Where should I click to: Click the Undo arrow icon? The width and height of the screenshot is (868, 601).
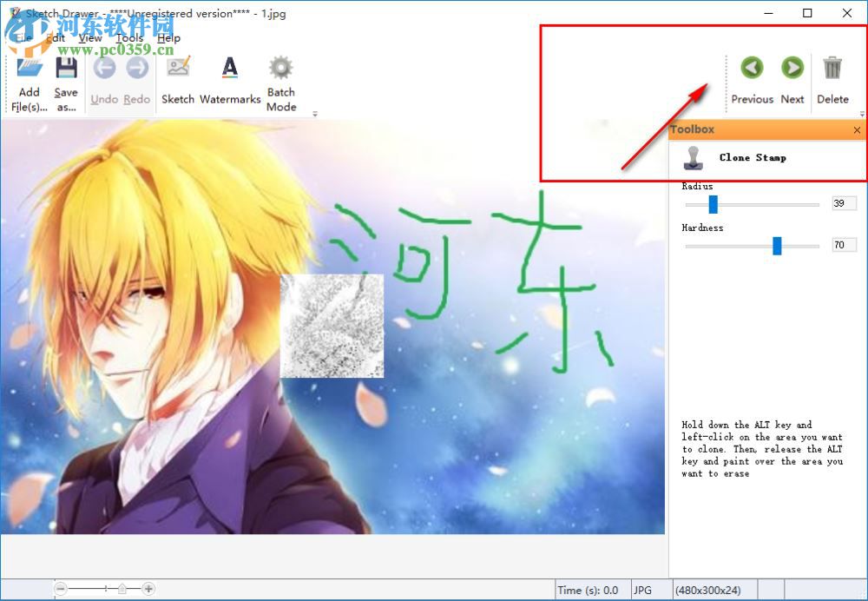[x=103, y=68]
